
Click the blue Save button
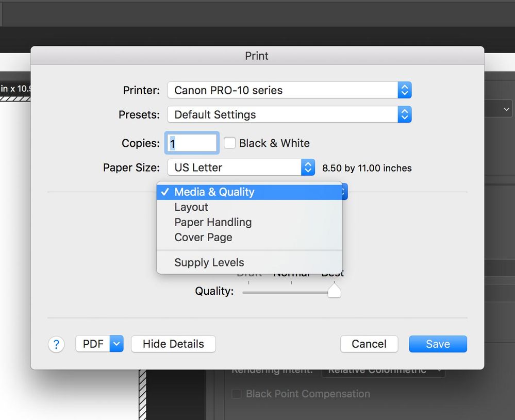click(x=438, y=344)
